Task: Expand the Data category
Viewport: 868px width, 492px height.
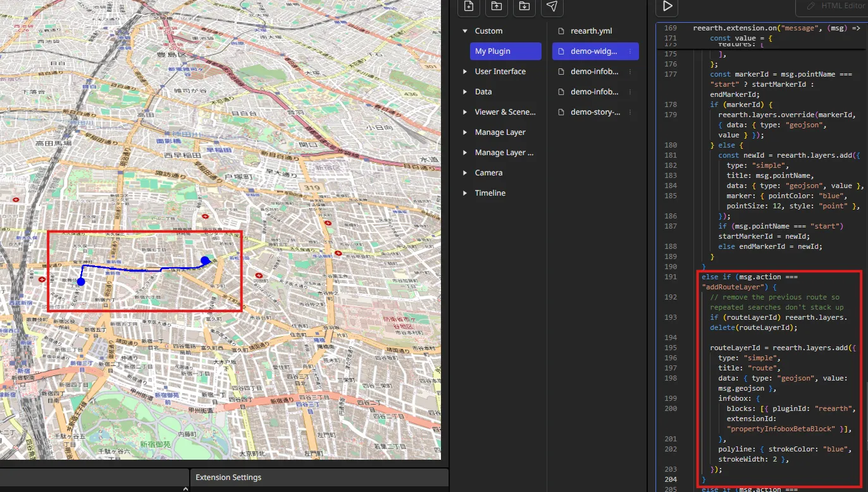Action: pos(465,92)
